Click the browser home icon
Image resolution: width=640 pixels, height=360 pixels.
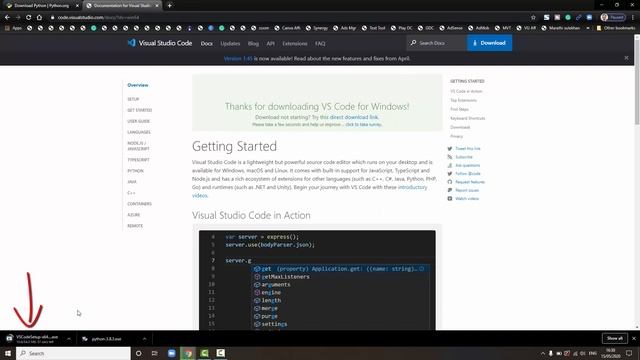tap(39, 17)
